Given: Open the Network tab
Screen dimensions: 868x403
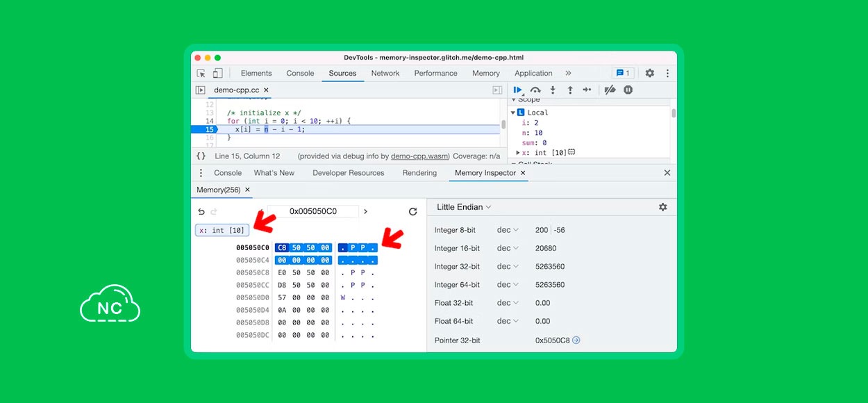Looking at the screenshot, I should [x=385, y=73].
